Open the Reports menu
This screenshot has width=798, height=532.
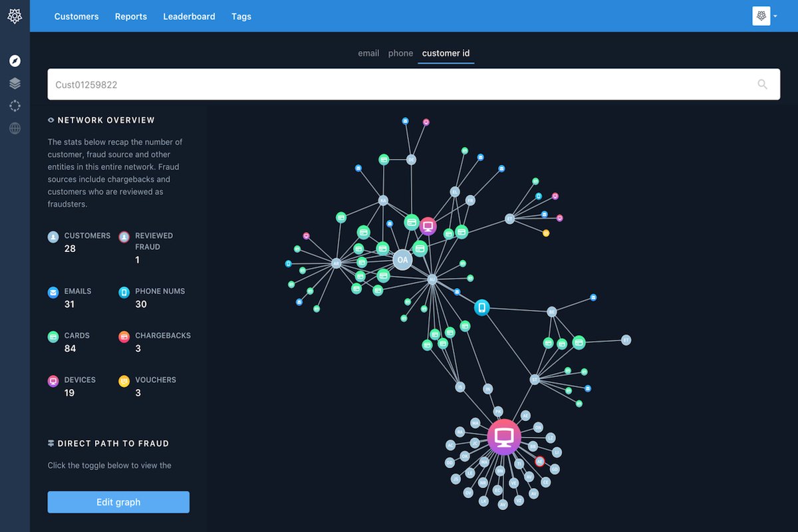(x=131, y=17)
